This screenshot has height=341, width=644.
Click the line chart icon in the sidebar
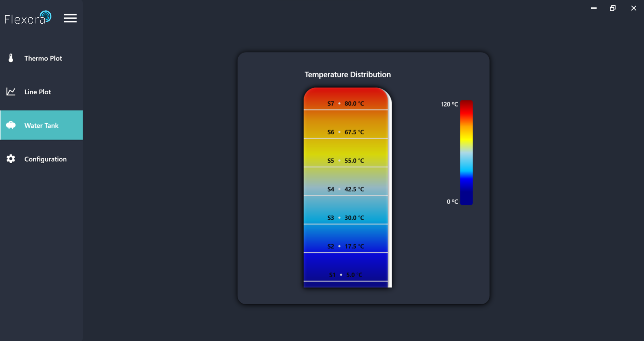[11, 92]
